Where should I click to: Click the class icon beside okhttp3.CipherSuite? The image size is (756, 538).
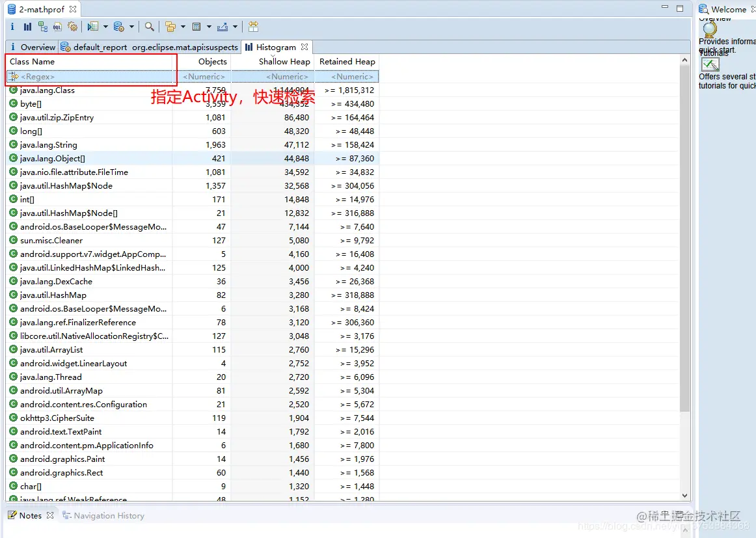coord(14,418)
